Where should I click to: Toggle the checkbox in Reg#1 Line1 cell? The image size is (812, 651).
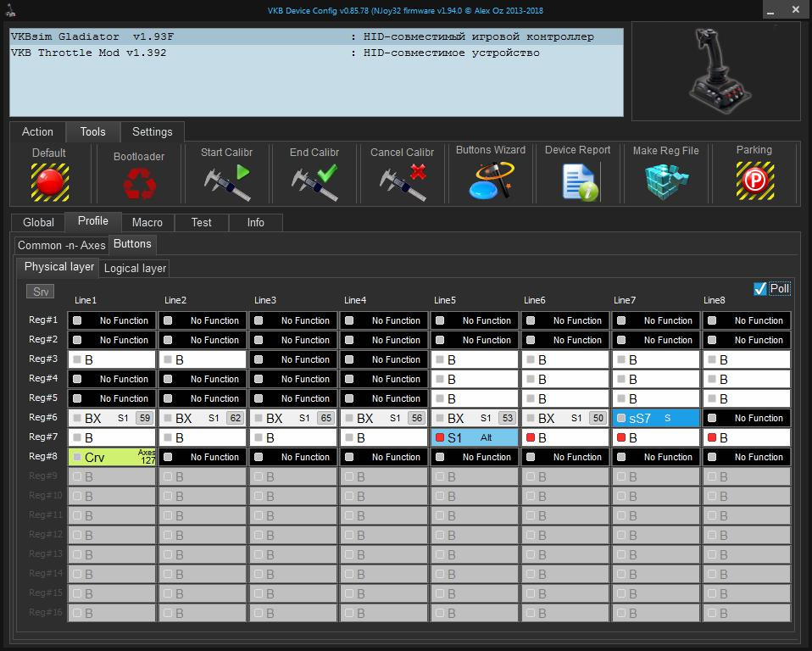point(77,320)
